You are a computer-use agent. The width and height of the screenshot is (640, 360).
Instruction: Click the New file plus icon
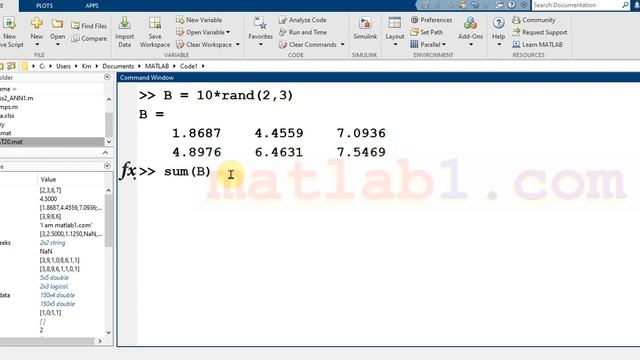[x=36, y=23]
